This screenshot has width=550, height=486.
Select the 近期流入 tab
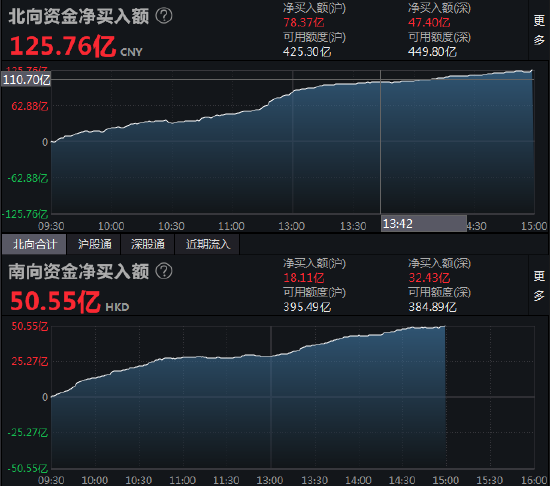point(208,244)
